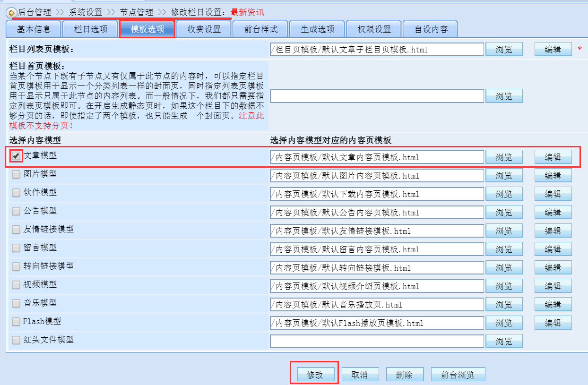This screenshot has width=588, height=385.
Task: Browse for the 栏目列表页模板 file
Action: (504, 49)
